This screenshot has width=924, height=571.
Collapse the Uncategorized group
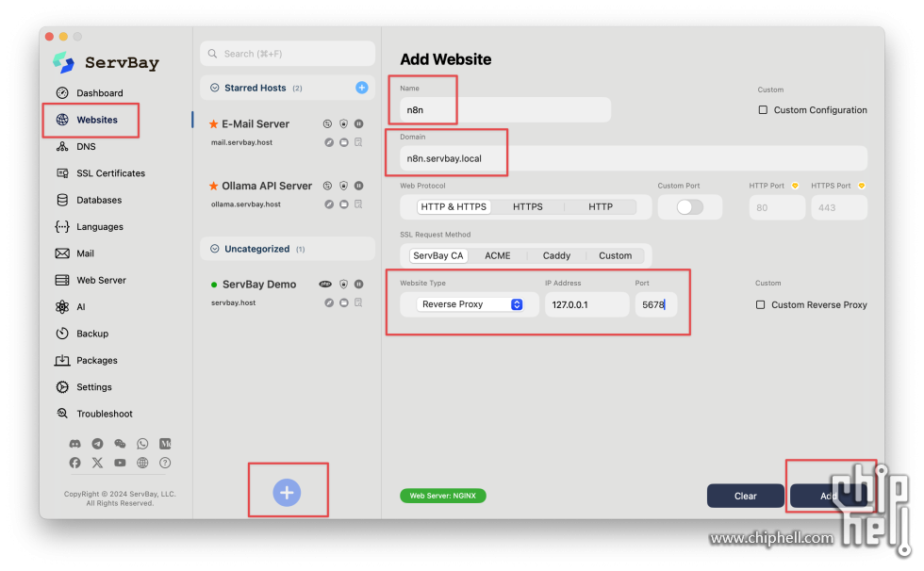tap(215, 249)
